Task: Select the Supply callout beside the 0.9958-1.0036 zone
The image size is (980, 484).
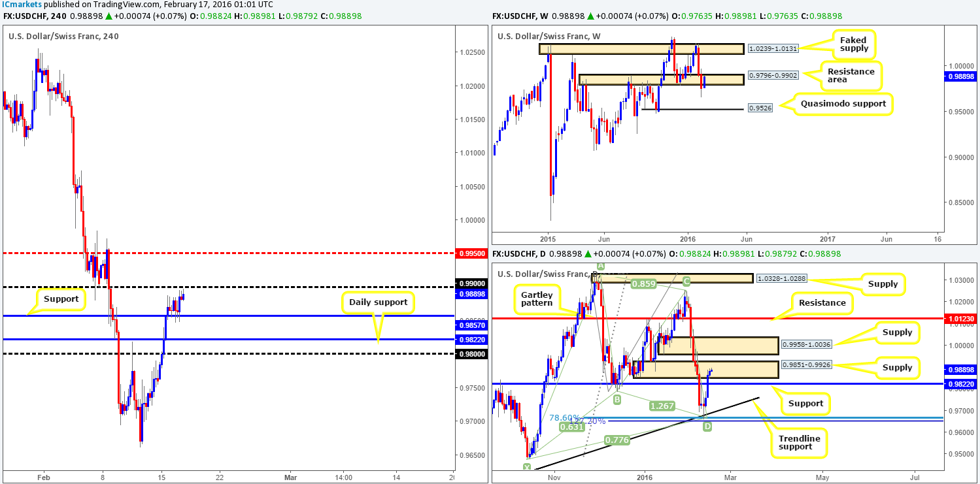Action: click(897, 332)
